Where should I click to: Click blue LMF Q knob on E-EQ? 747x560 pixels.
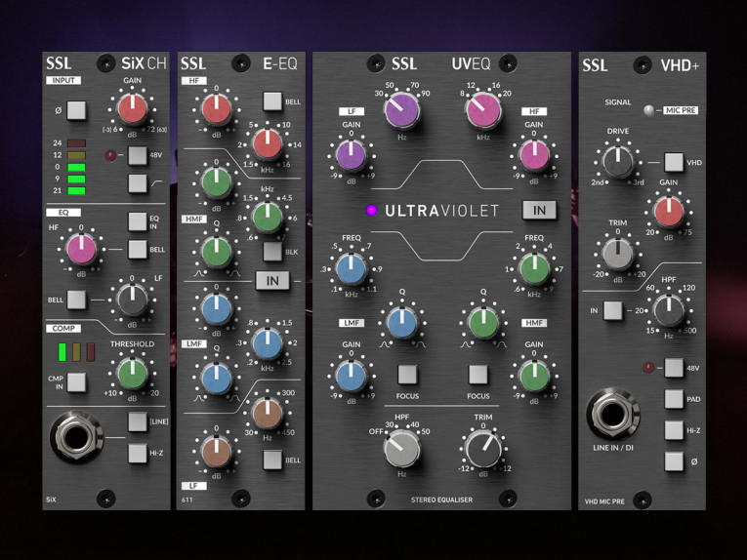point(216,379)
